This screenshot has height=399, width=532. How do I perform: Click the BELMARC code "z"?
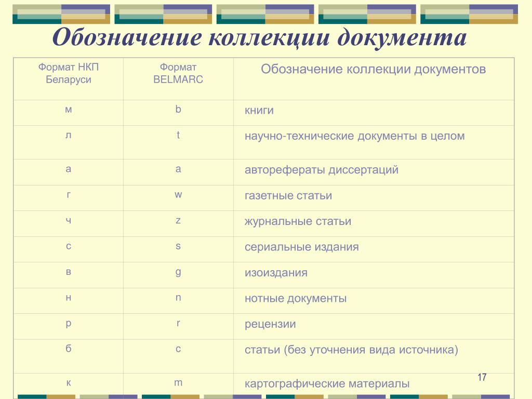point(178,220)
